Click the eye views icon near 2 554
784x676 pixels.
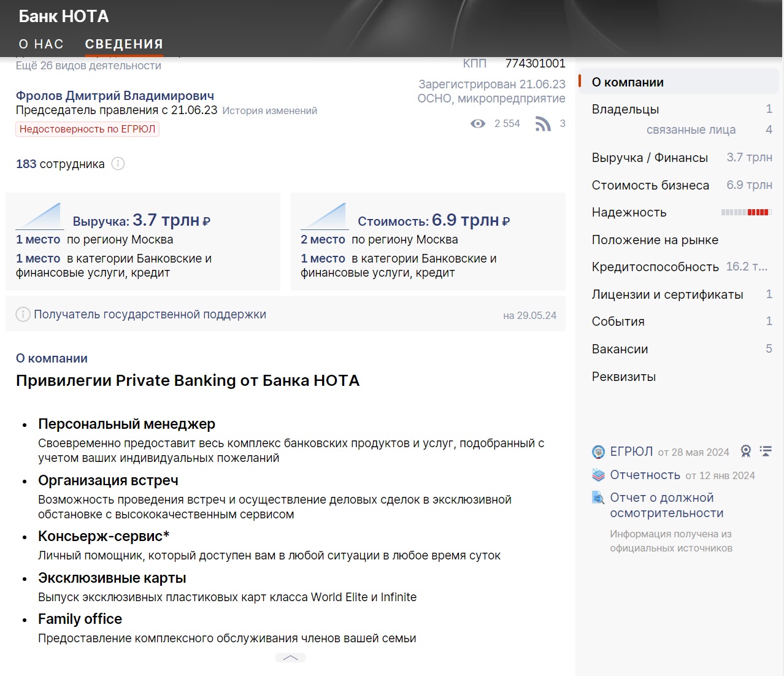point(478,123)
